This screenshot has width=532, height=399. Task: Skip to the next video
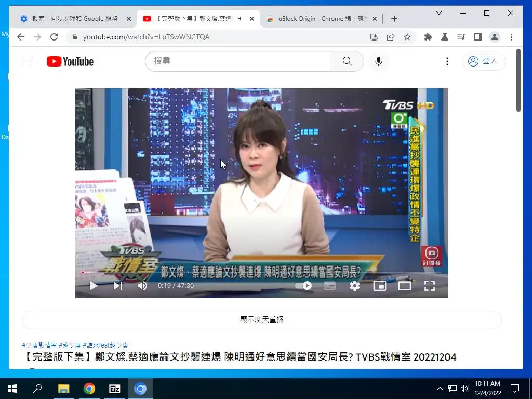coord(118,286)
